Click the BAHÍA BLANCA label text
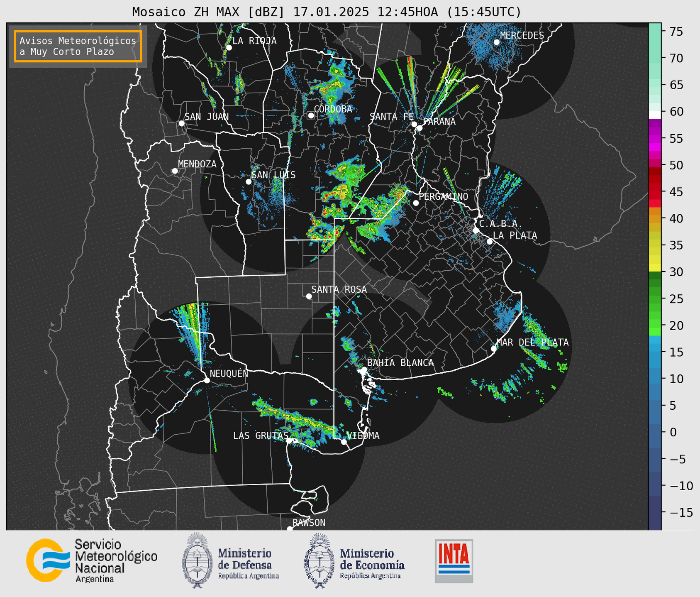Viewport: 700px width, 597px height. (400, 363)
